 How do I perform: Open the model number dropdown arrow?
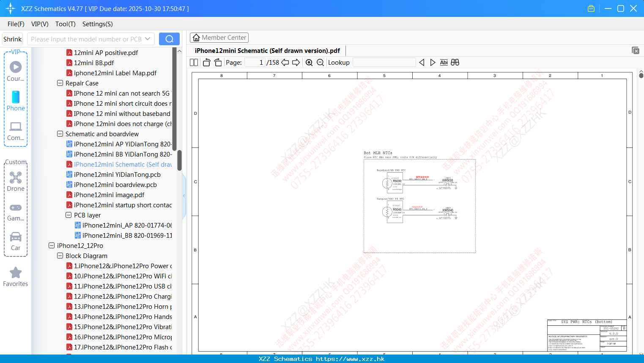tap(148, 39)
